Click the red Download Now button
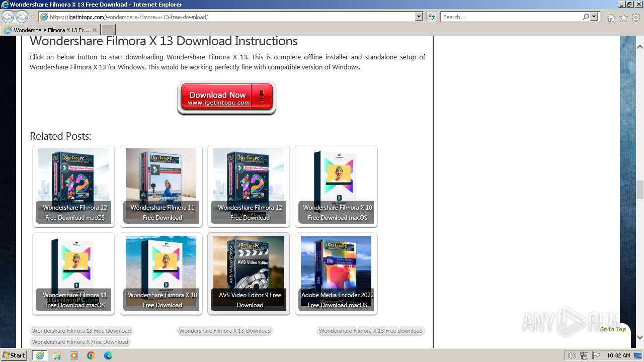644x362 pixels. click(226, 98)
